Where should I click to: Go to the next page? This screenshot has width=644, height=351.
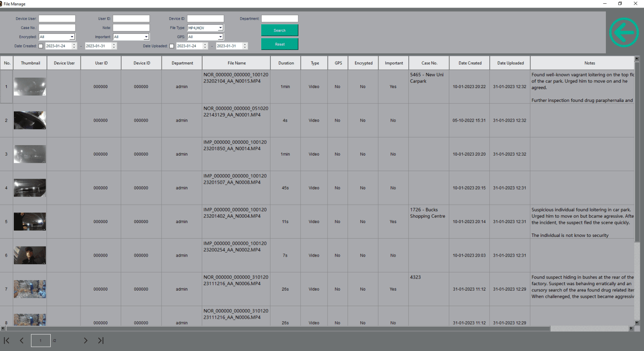coord(86,341)
